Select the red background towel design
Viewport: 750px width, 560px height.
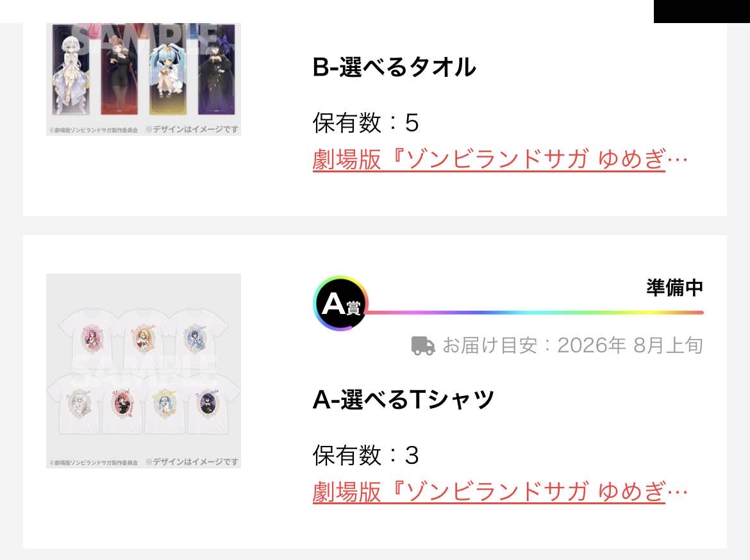tap(119, 69)
